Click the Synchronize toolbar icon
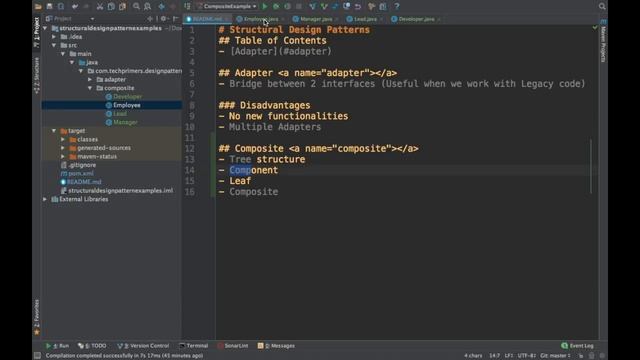The height and width of the screenshot is (360, 640). click(61, 7)
